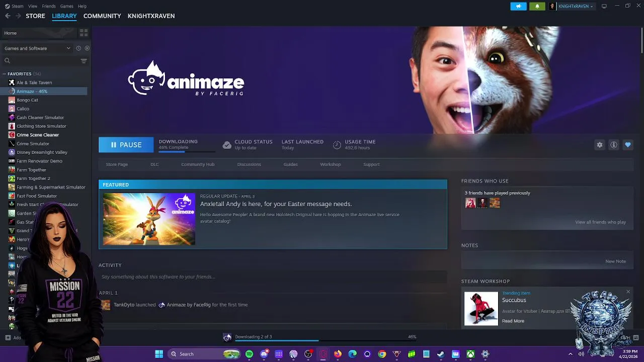This screenshot has width=644, height=362.
Task: Click Windows taskbar Search box
Action: pyautogui.click(x=204, y=354)
